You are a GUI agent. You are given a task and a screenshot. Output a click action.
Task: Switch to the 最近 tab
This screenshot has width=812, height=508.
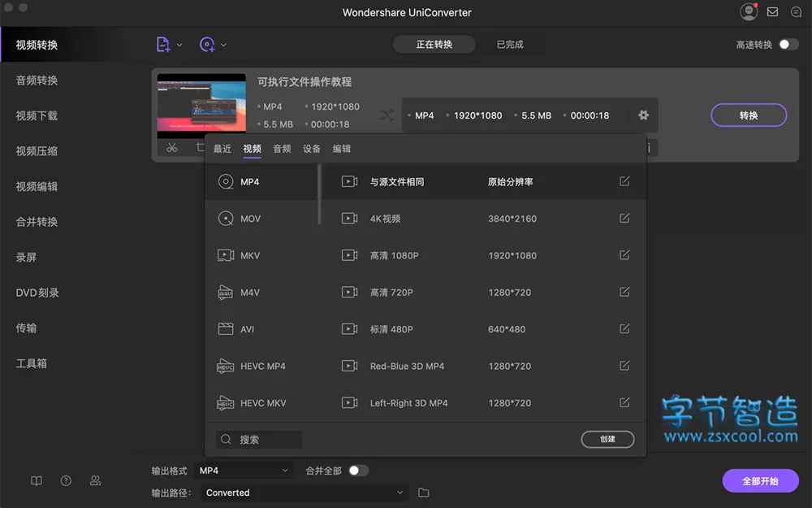(x=222, y=149)
